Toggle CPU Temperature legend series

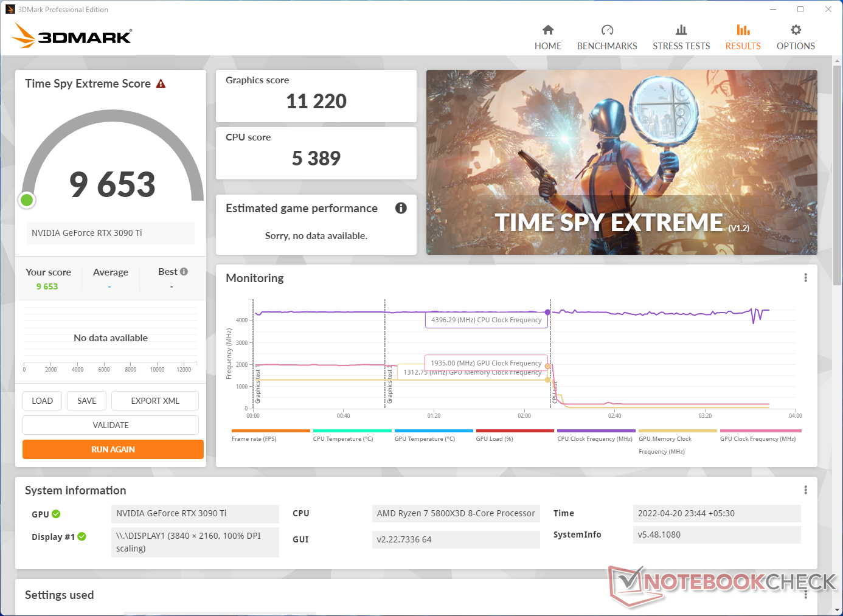[x=352, y=435]
